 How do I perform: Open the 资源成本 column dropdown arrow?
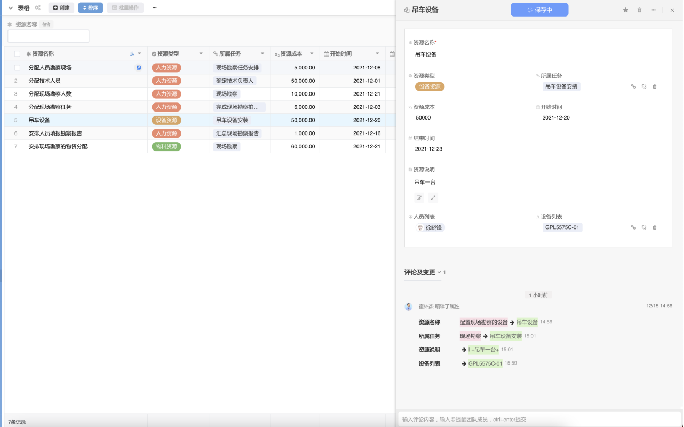[312, 54]
